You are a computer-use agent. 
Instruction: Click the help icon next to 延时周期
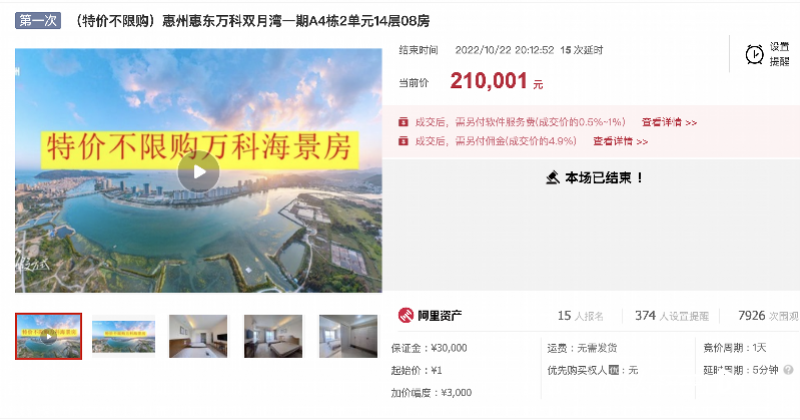pos(788,370)
